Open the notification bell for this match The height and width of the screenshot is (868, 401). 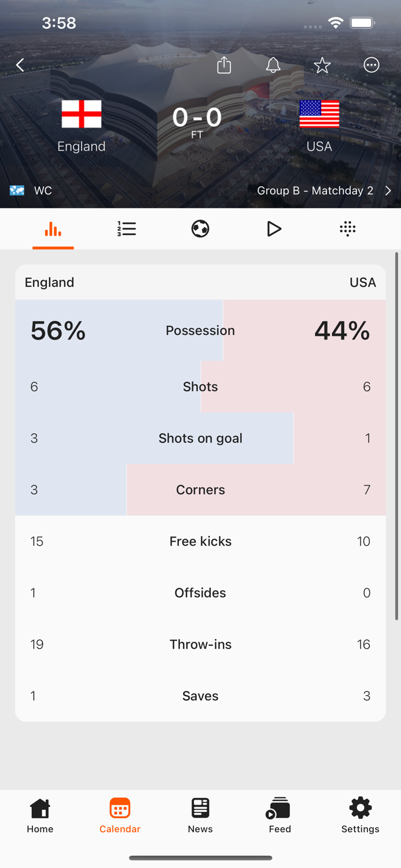(x=273, y=65)
